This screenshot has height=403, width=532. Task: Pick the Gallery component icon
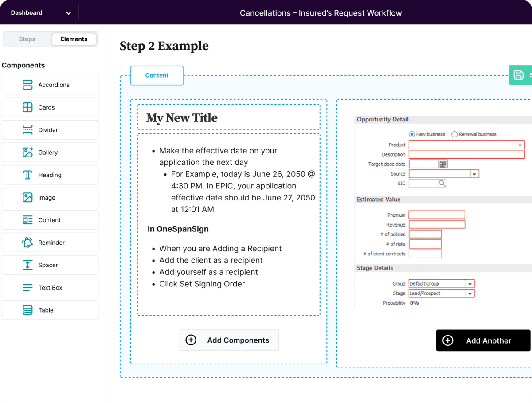[x=27, y=152]
